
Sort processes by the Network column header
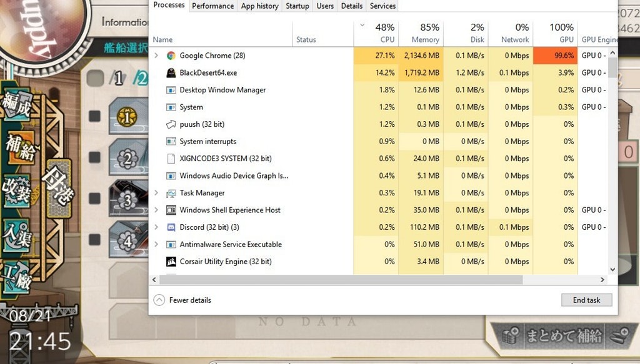click(x=511, y=34)
